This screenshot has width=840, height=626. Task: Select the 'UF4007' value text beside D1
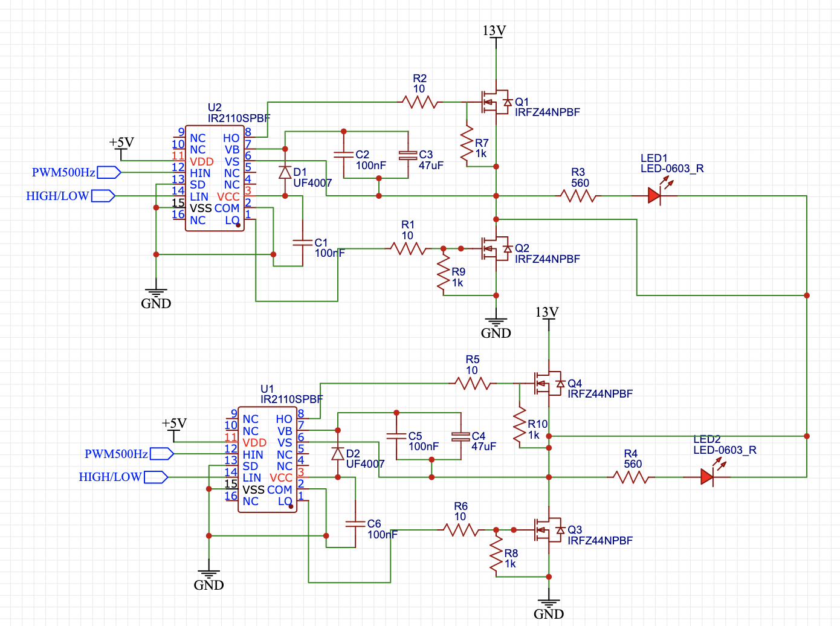click(x=312, y=183)
